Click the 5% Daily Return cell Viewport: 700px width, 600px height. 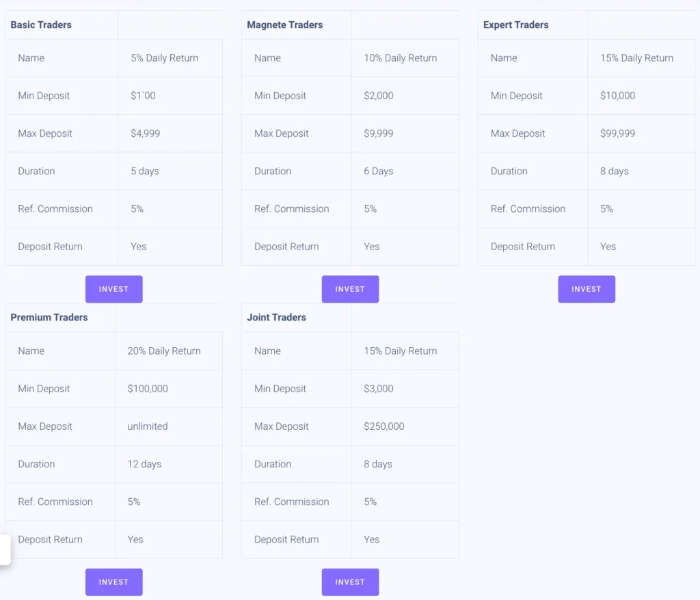click(x=164, y=58)
